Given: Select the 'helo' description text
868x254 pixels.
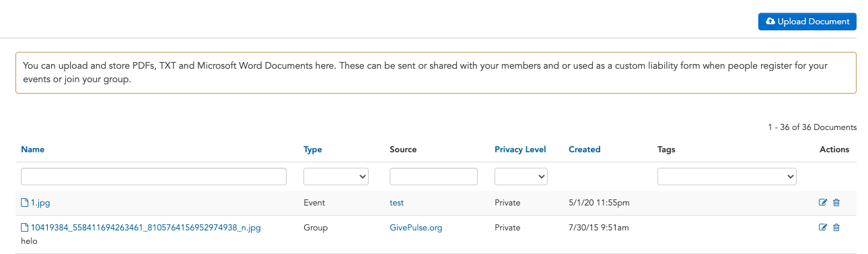Looking at the screenshot, I should click(x=29, y=241).
